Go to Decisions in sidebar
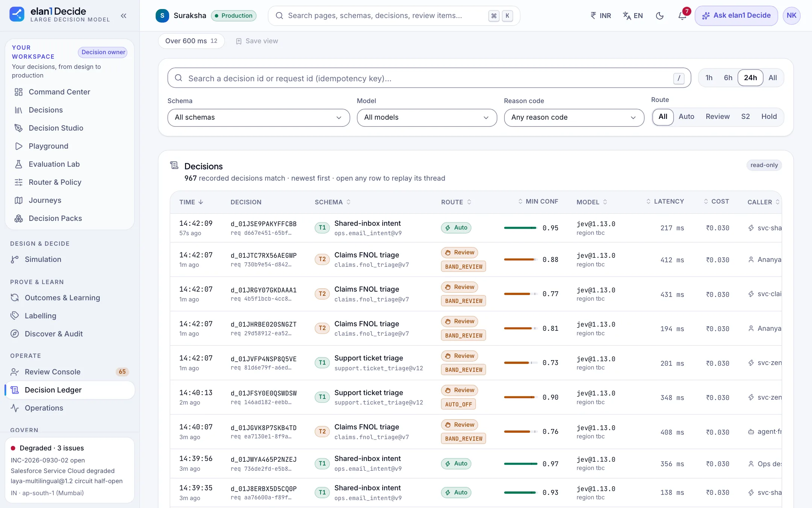This screenshot has height=508, width=812. [70, 110]
